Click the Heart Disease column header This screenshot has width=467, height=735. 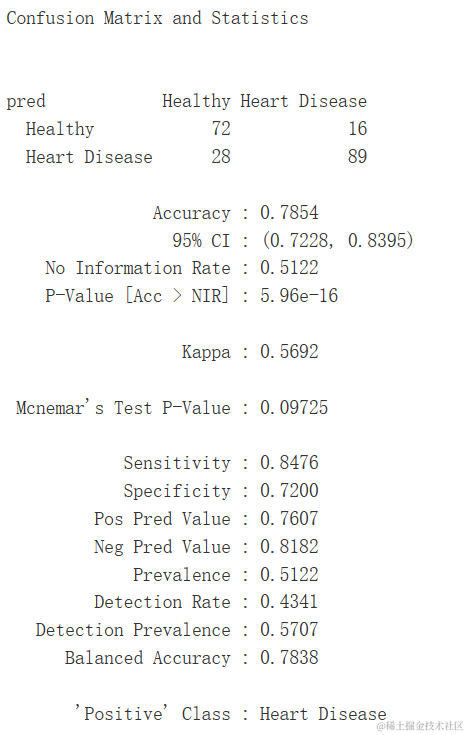coord(304,101)
